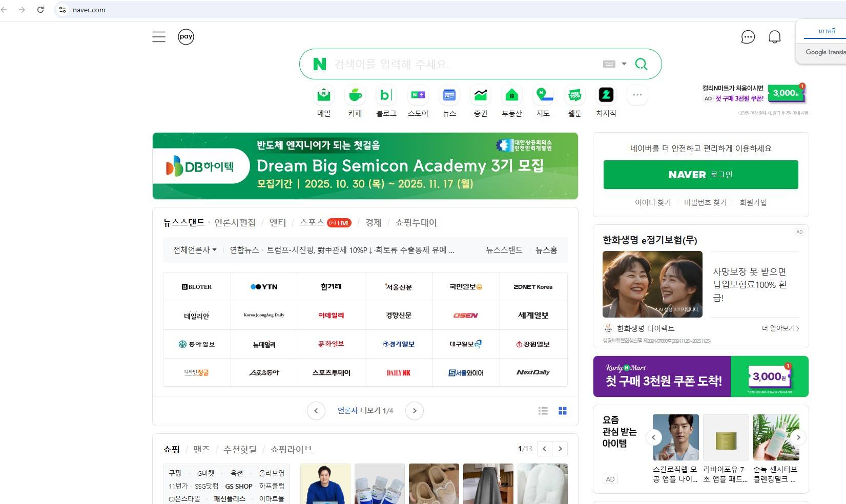Open the YTN press logo
The width and height of the screenshot is (846, 504).
[264, 287]
